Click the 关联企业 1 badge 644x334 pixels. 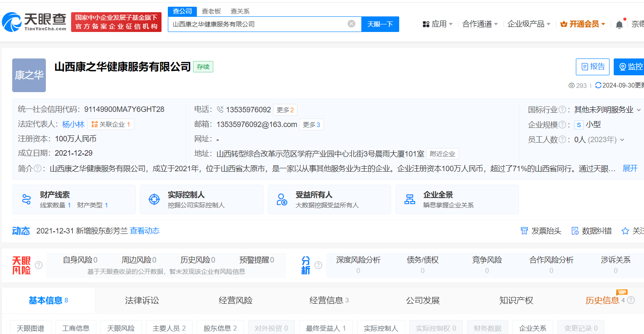coord(111,125)
